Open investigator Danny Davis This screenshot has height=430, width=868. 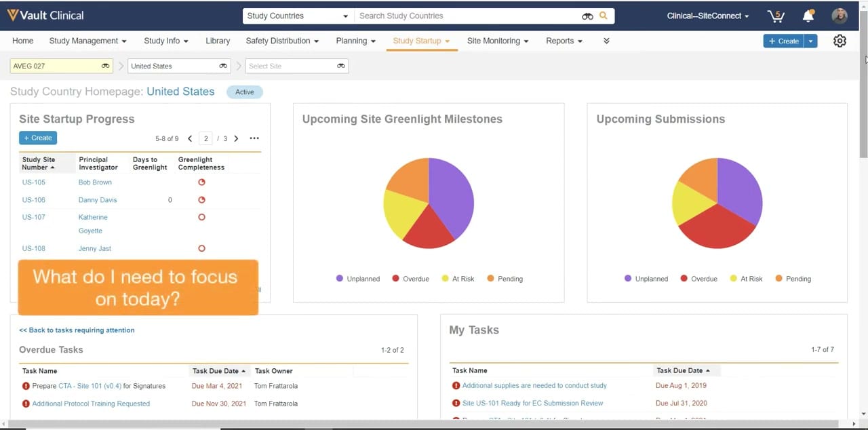(x=98, y=199)
